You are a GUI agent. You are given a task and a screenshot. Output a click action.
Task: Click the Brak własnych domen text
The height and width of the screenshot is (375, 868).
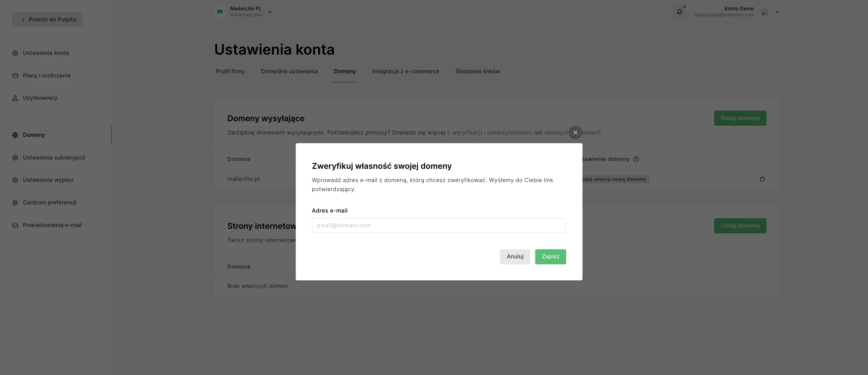click(258, 286)
